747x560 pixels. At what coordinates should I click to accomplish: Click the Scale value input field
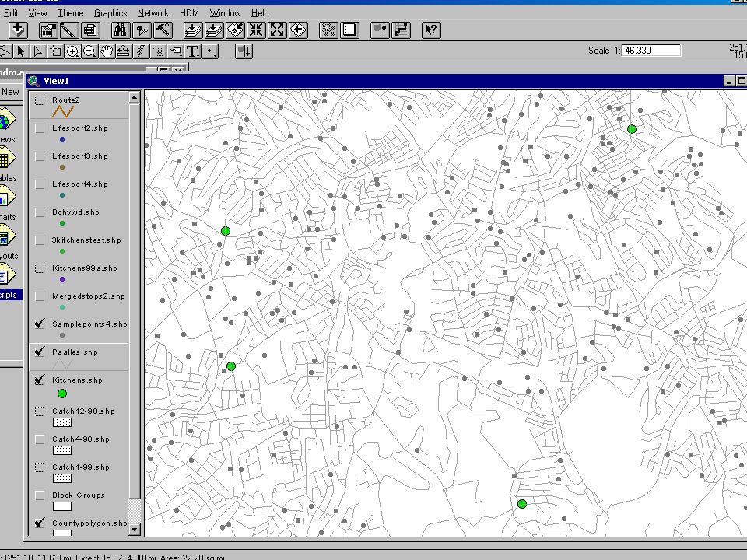tap(651, 51)
